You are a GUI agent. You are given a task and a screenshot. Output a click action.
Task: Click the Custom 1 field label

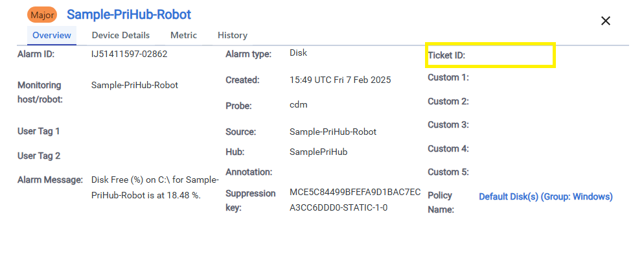pyautogui.click(x=448, y=78)
